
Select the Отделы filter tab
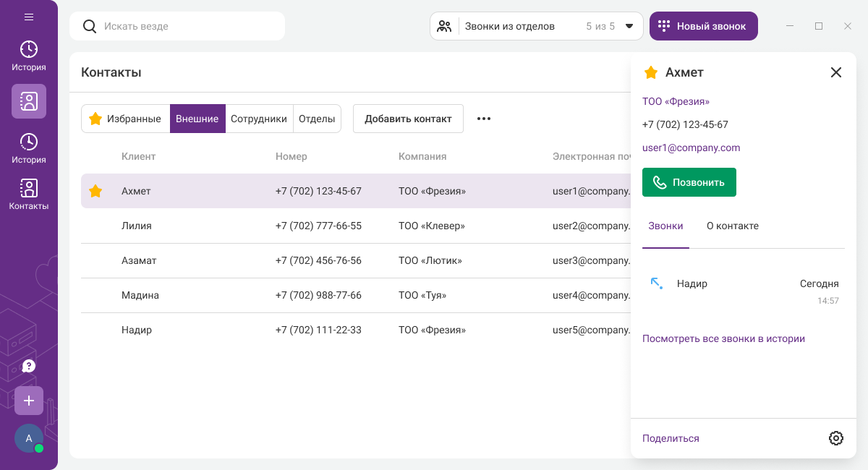(x=317, y=119)
